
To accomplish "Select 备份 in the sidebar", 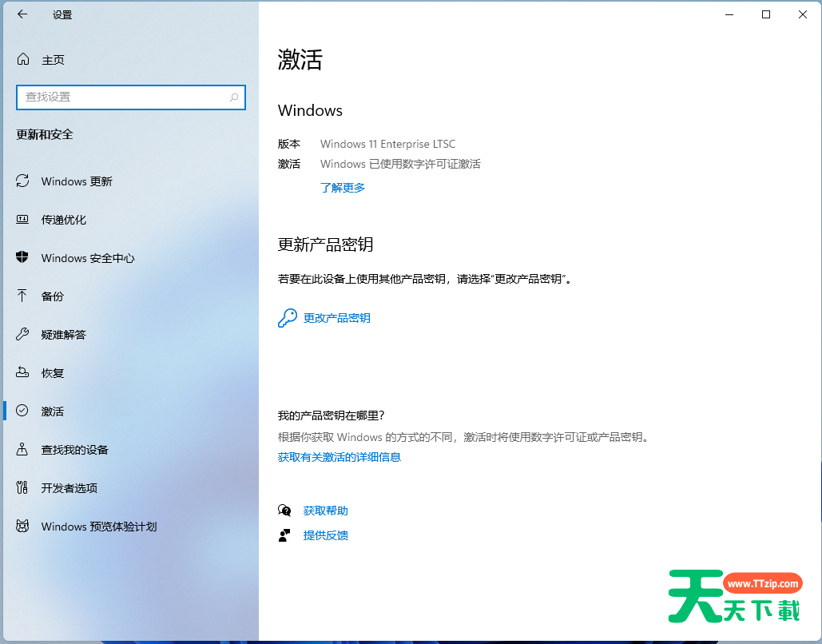I will coord(53,296).
